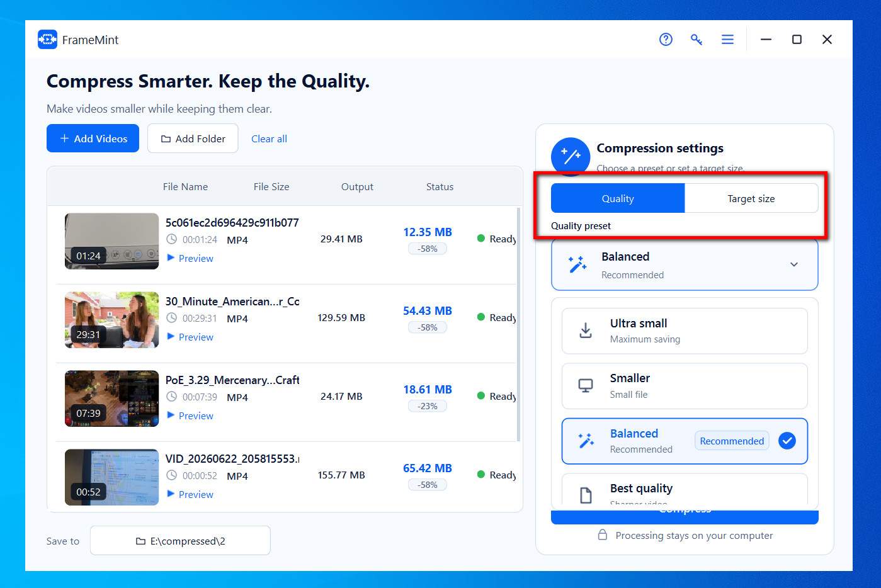
Task: Open the 07:39 video thumbnail
Action: click(111, 399)
